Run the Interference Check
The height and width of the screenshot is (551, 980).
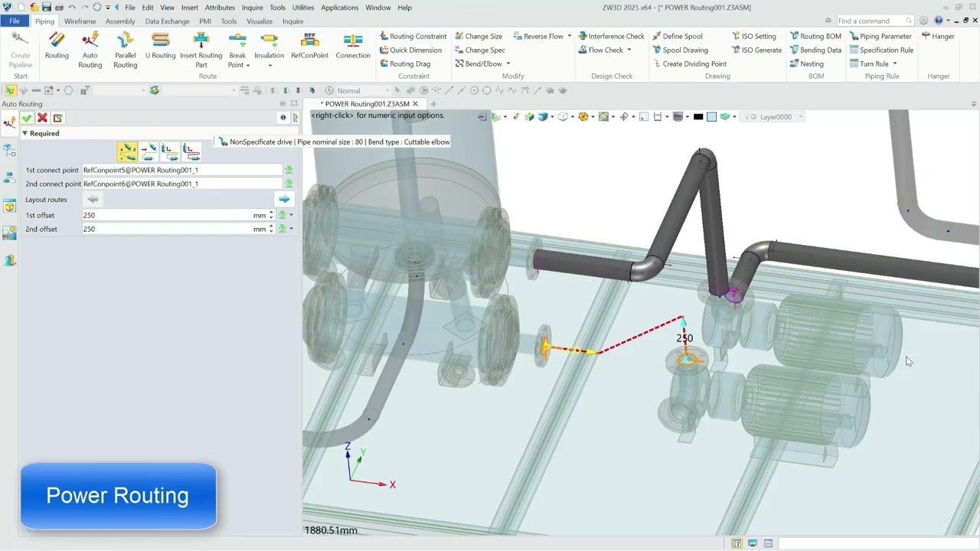click(611, 36)
